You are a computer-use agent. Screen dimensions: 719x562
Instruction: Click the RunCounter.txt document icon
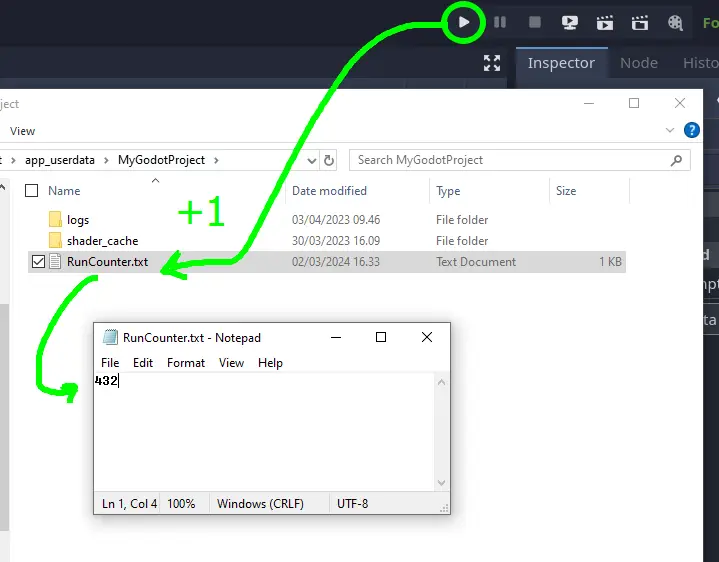[55, 261]
